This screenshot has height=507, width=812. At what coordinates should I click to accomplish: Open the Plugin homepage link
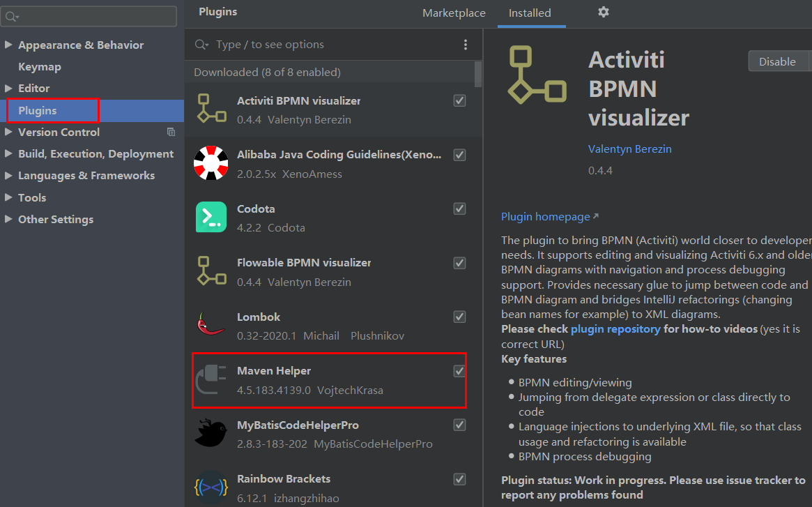pos(545,217)
